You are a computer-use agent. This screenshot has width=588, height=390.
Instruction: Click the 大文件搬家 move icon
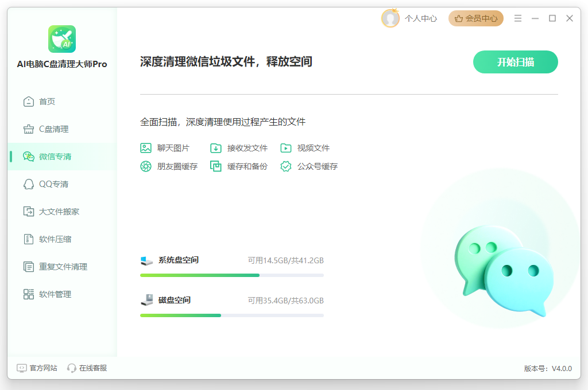(x=29, y=212)
